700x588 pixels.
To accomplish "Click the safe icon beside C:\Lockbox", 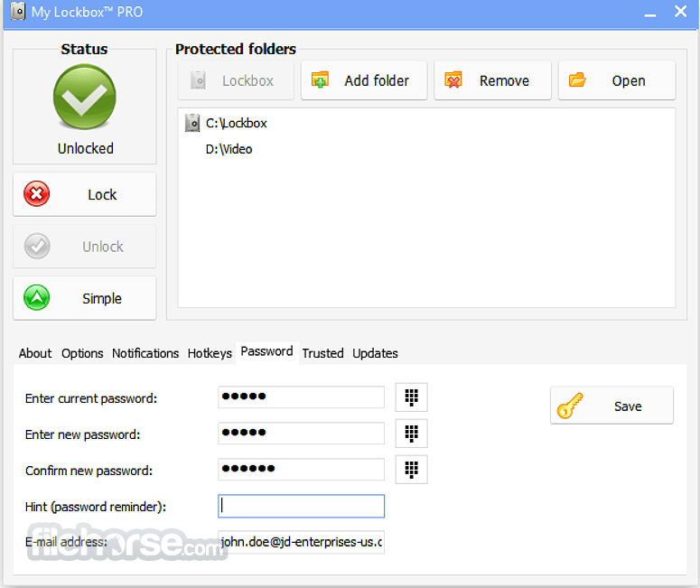I will pyautogui.click(x=192, y=123).
